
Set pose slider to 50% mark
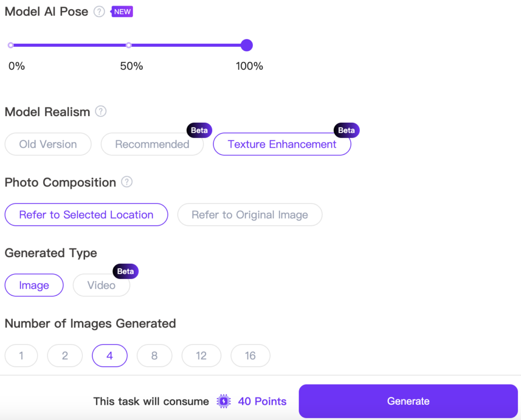click(x=129, y=45)
